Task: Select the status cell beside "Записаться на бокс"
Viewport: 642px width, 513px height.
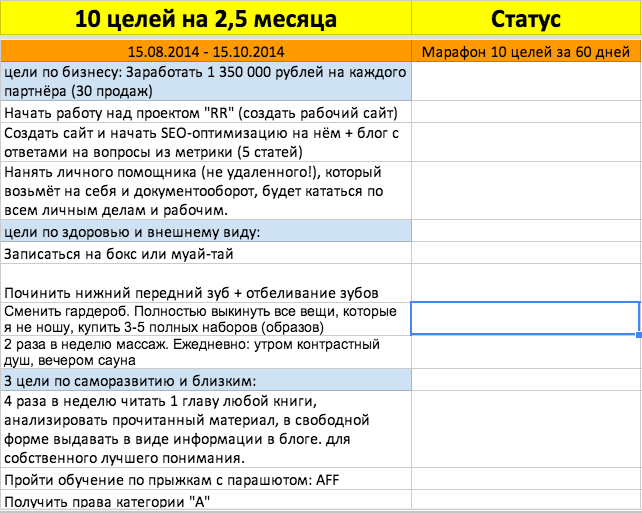Action: [x=526, y=253]
